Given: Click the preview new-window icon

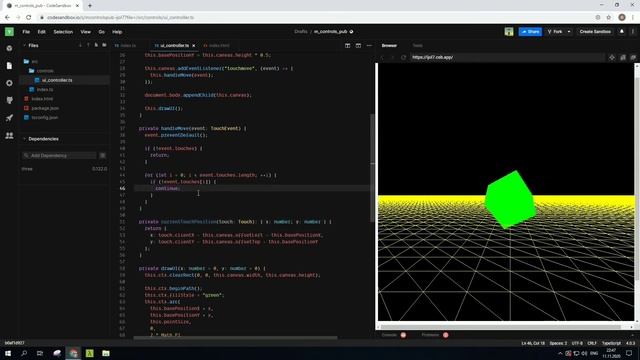Looking at the screenshot, I should click(623, 58).
